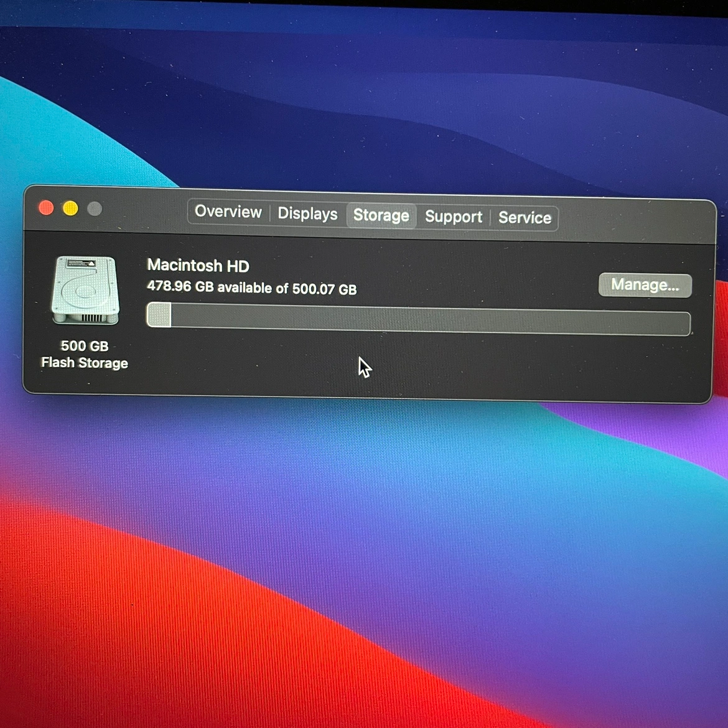The width and height of the screenshot is (728, 728).
Task: Click the Flash Storage label
Action: (x=85, y=363)
